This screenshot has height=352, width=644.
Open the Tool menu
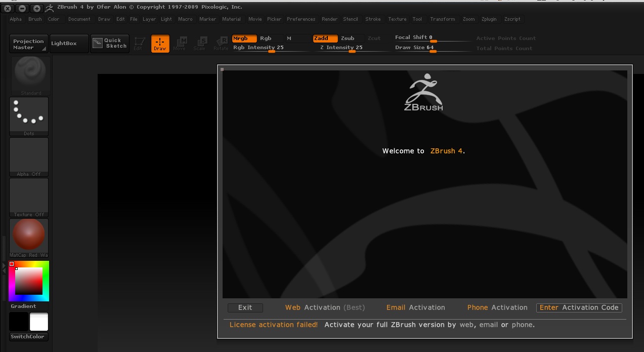click(417, 19)
